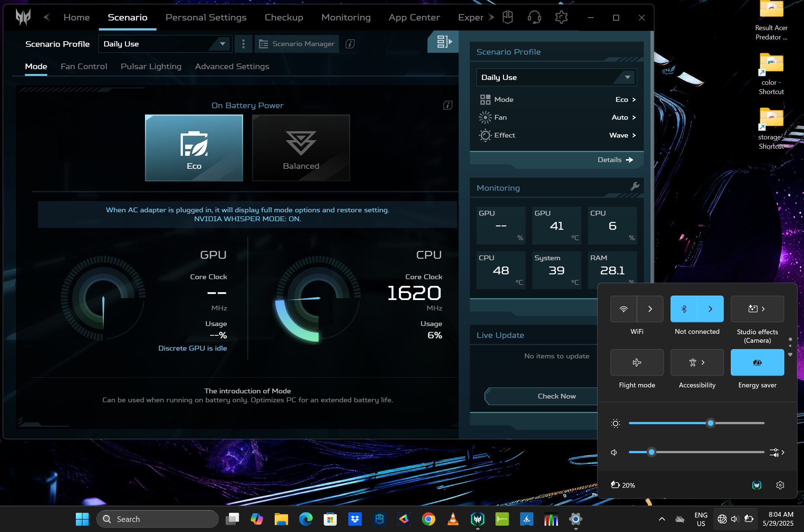This screenshot has width=804, height=532.
Task: Open the side panel Daily Use dropdown
Action: coord(557,77)
